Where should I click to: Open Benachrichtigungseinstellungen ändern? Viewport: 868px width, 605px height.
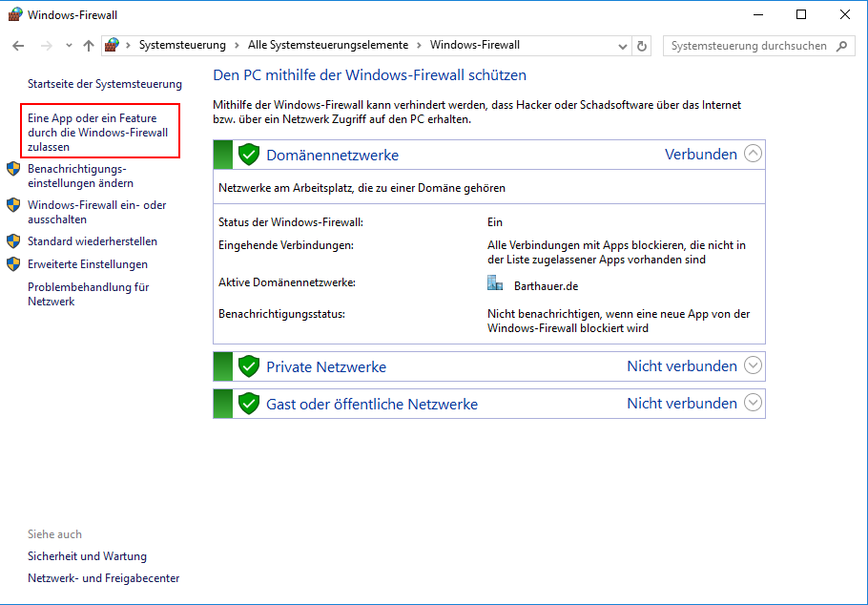80,176
